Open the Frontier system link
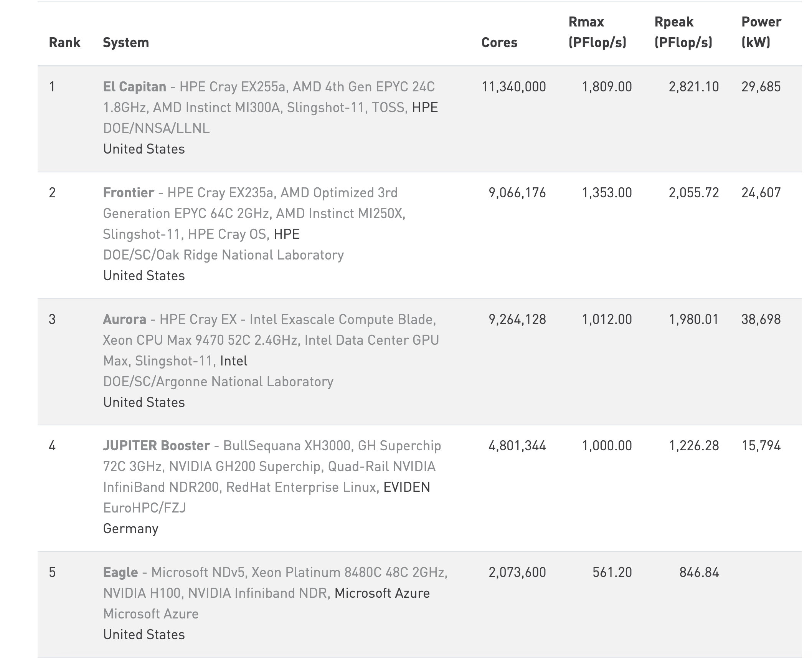812x658 pixels. point(129,193)
